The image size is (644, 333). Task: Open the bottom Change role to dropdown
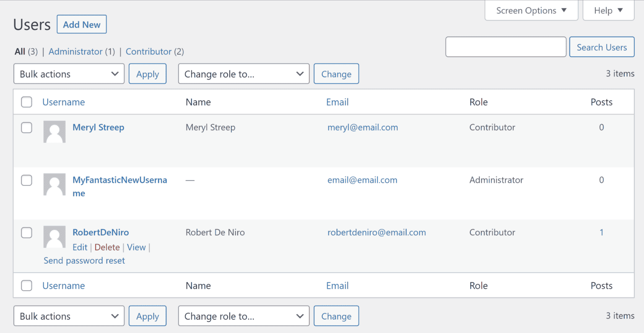point(244,316)
